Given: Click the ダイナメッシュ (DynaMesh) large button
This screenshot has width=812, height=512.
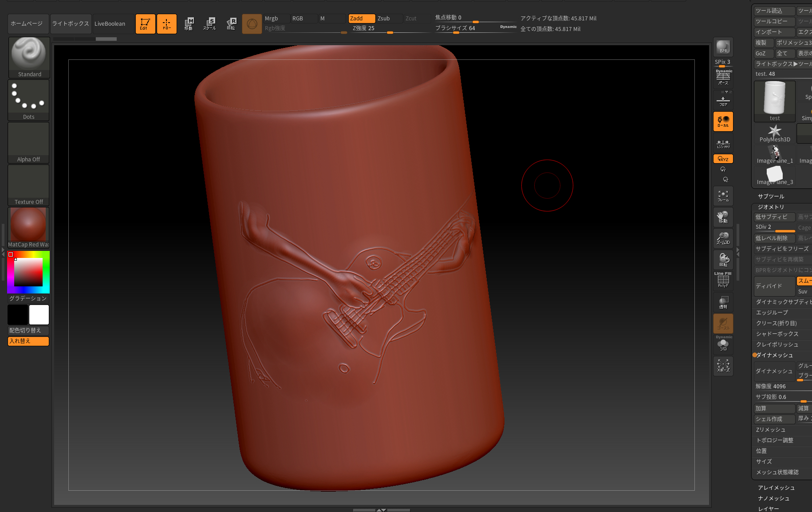Looking at the screenshot, I should [775, 371].
